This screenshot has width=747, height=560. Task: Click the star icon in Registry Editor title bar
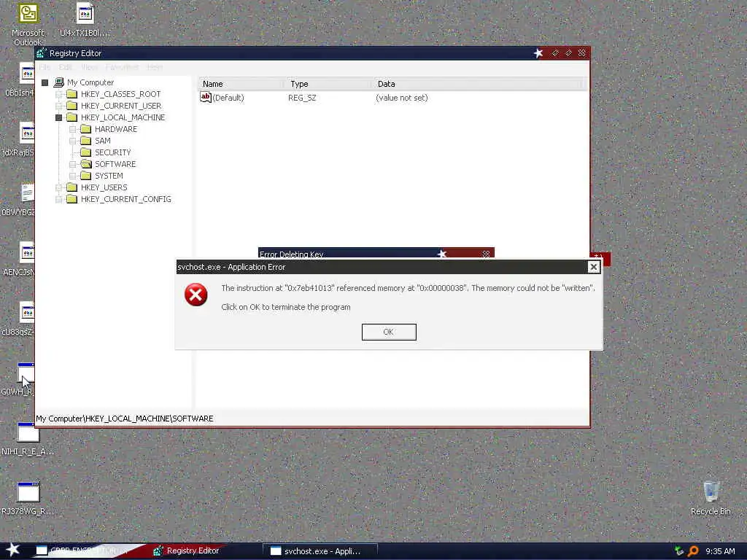point(538,53)
